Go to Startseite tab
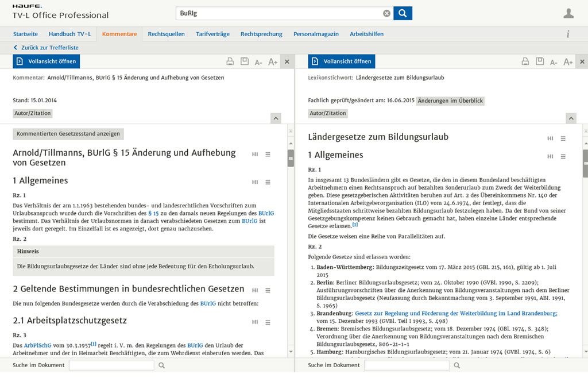 pos(25,34)
